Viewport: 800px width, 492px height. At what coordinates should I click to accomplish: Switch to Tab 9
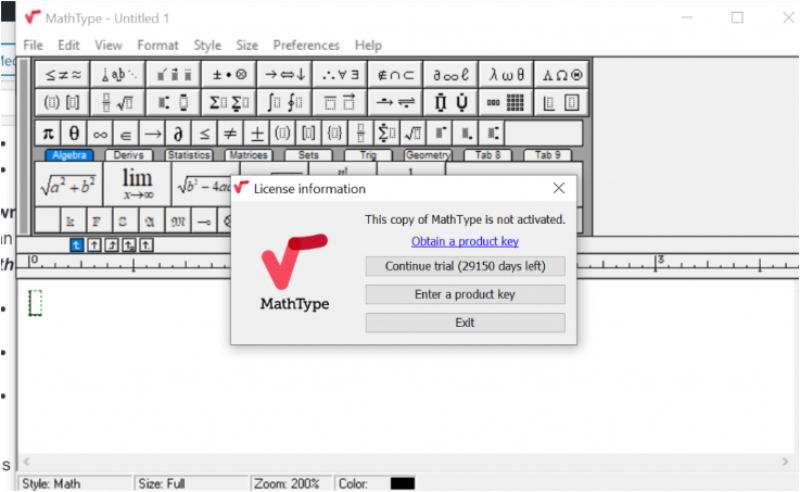pos(547,155)
